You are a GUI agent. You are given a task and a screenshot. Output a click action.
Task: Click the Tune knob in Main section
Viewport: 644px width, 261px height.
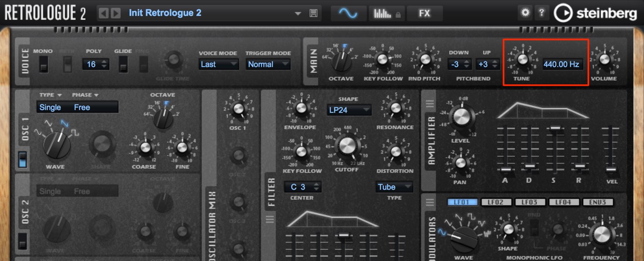[522, 59]
